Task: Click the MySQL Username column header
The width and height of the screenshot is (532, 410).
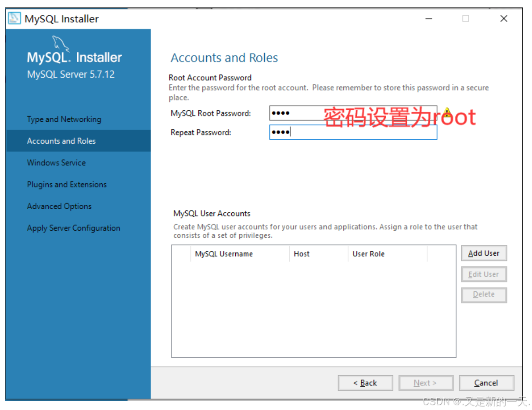Action: (240, 254)
